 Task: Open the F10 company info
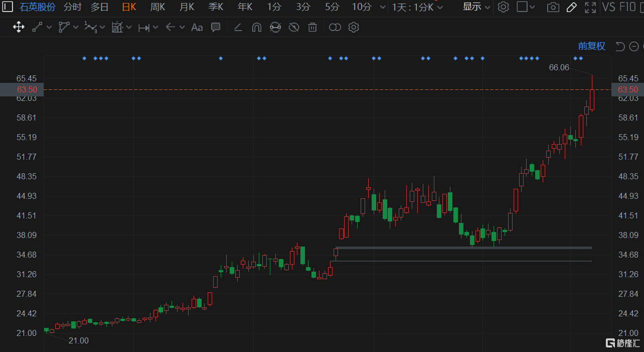tap(628, 7)
